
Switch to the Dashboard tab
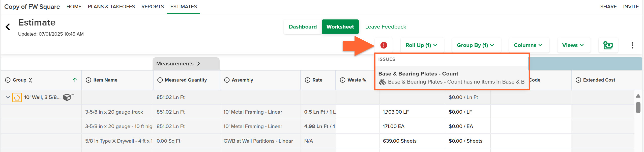tap(303, 27)
